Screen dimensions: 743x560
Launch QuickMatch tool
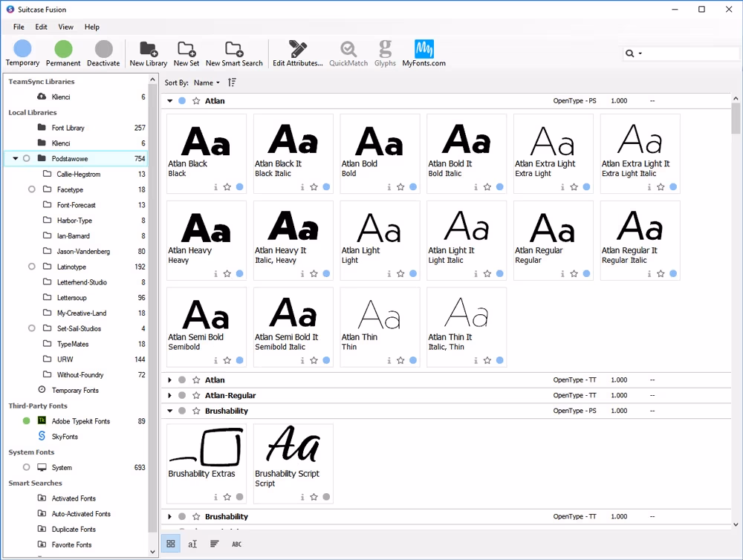click(348, 53)
